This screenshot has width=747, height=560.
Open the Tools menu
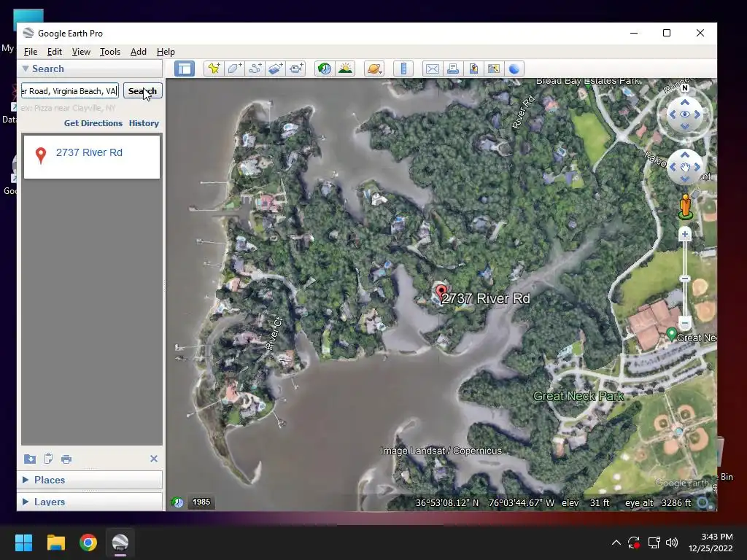(110, 52)
